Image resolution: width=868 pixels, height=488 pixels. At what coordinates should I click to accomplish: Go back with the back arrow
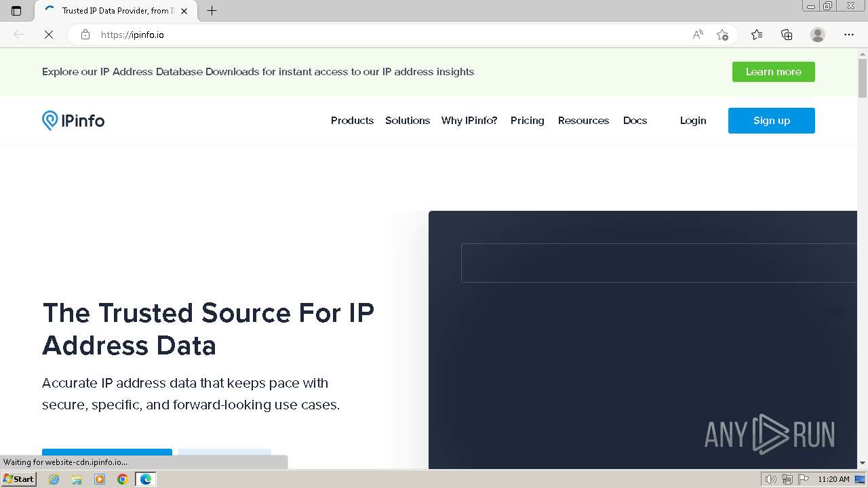(x=19, y=35)
